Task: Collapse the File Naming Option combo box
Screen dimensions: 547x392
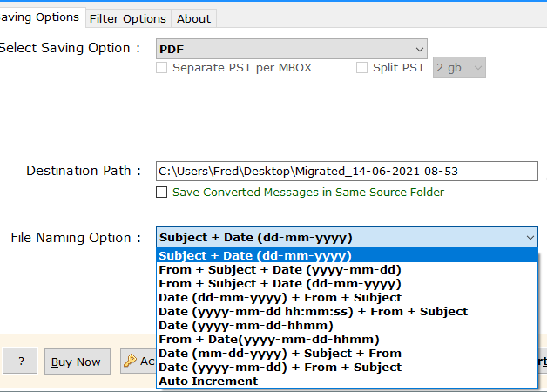Action: coord(347,238)
